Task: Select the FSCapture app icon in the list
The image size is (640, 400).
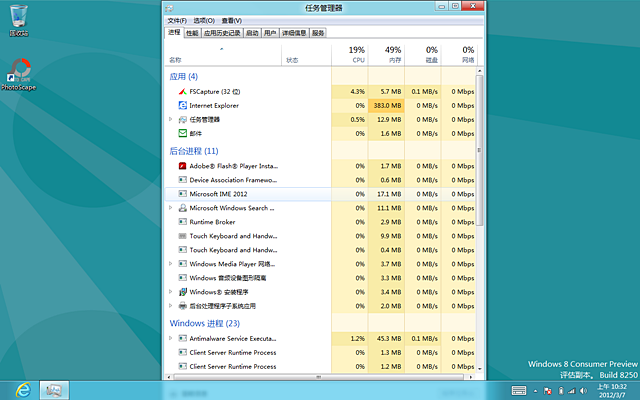Action: click(182, 92)
